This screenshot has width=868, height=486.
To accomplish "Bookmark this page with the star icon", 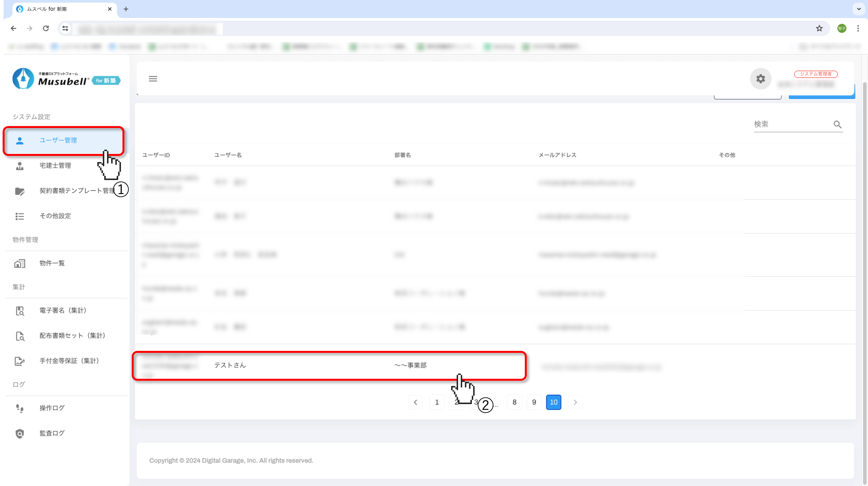I will point(819,29).
